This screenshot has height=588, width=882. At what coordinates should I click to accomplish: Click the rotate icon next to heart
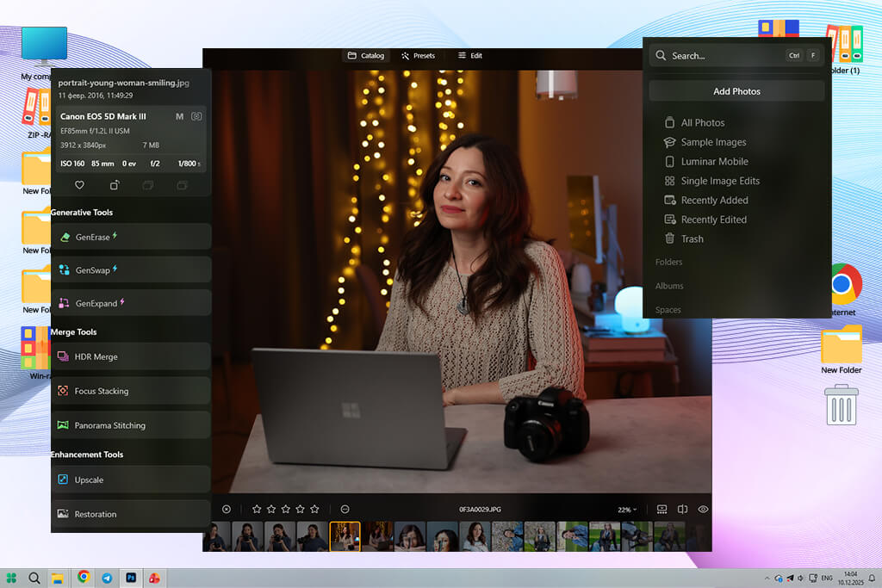[x=115, y=185]
